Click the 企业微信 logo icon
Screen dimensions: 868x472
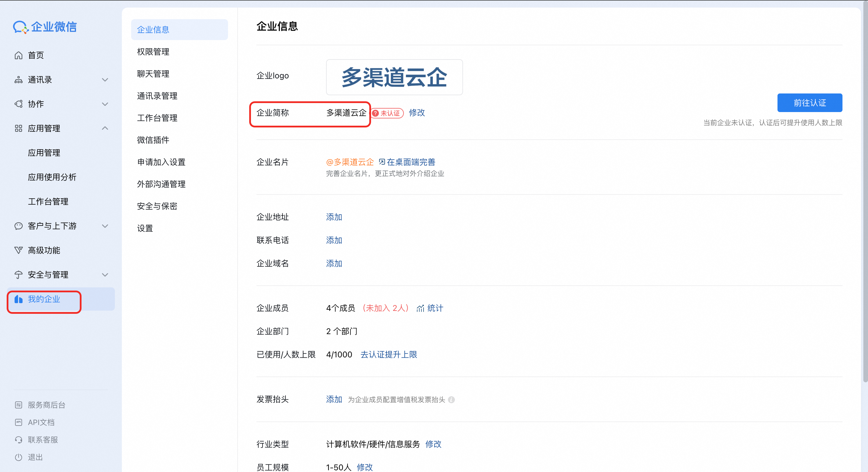[20, 27]
